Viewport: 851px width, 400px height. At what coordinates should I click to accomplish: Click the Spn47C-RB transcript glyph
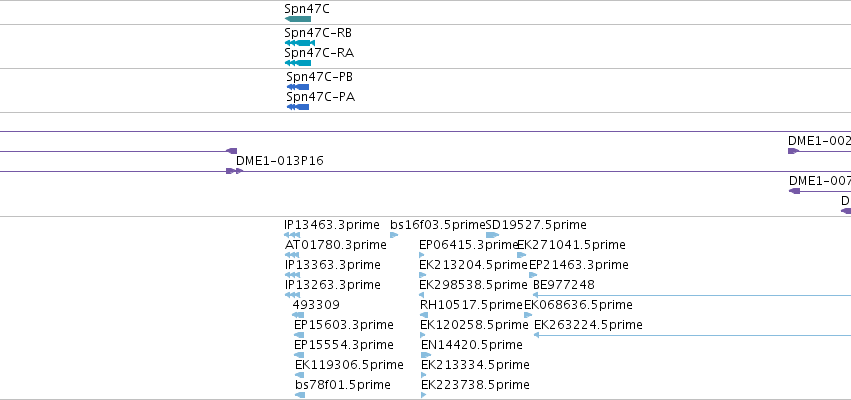click(x=300, y=43)
